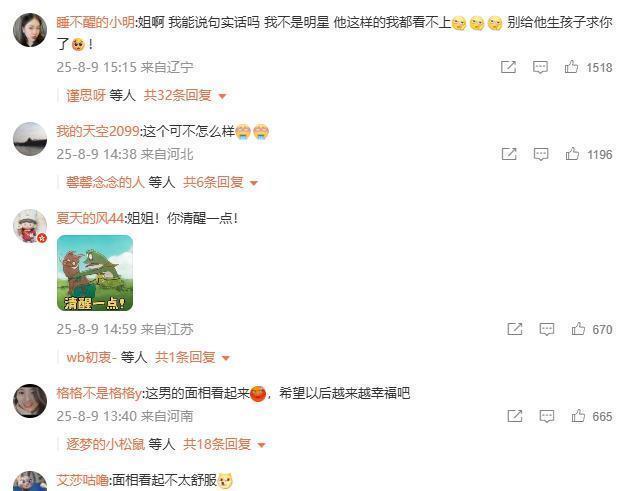Image resolution: width=626 pixels, height=491 pixels.
Task: Expand 共18条回复 replies list
Action: 224,444
